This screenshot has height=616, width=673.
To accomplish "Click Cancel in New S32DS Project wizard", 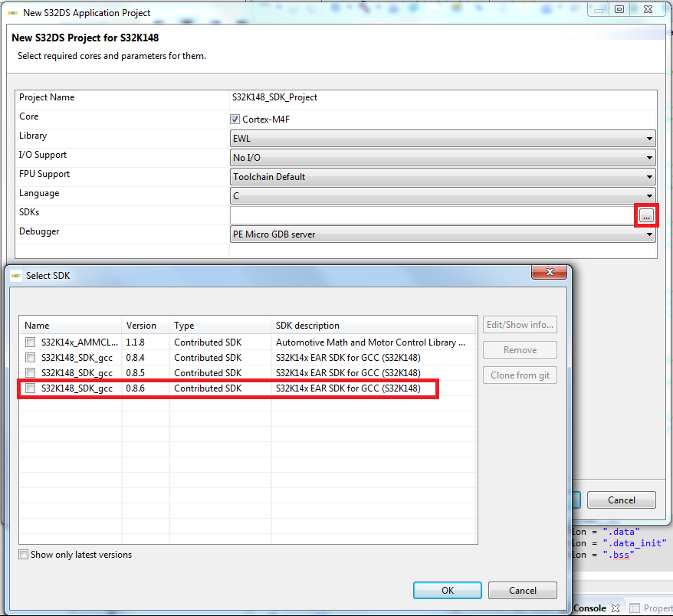I will 621,500.
